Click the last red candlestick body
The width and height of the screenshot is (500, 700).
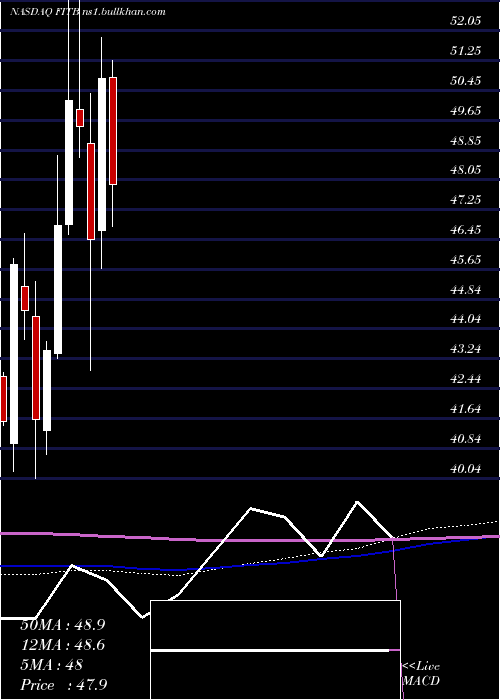coord(113,131)
